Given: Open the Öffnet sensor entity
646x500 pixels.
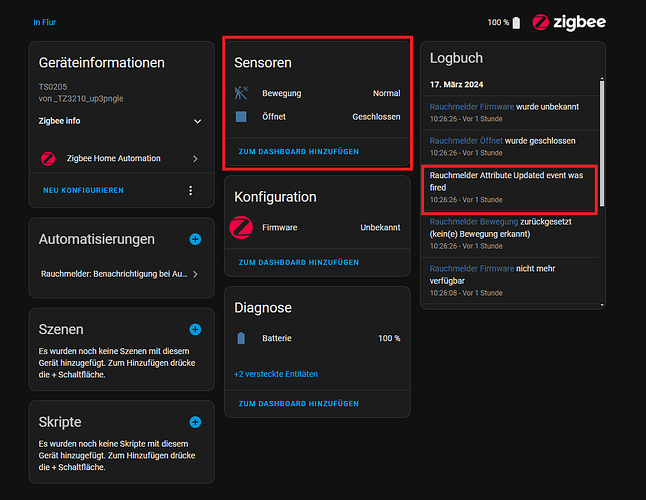Looking at the screenshot, I should coord(317,117).
